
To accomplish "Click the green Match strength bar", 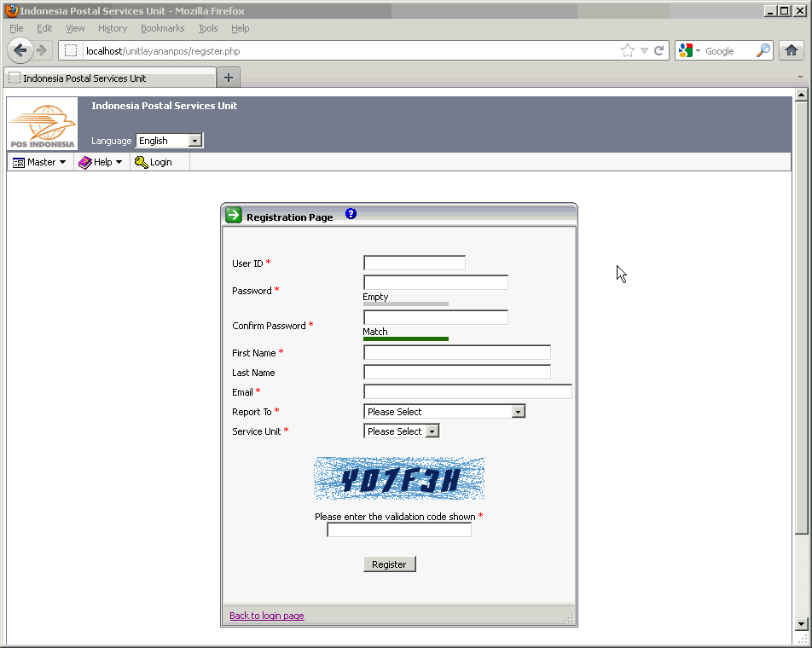I will pos(405,339).
